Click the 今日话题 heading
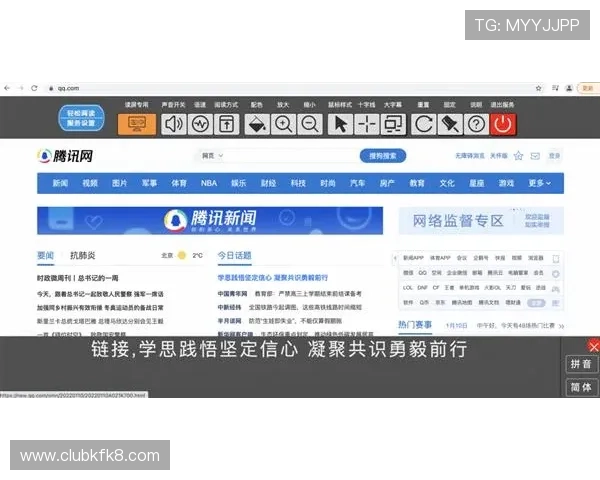The width and height of the screenshot is (600, 480). 235,255
